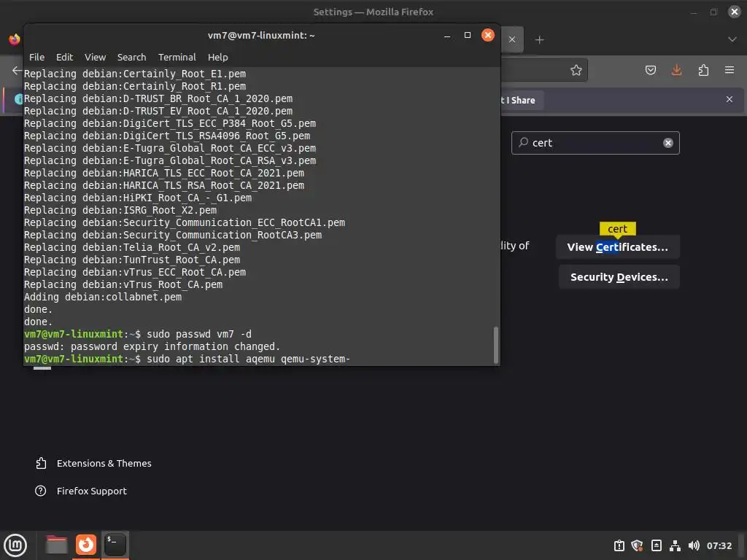Screen dimensions: 747x560
Task: Click the Firefox logo icon in tab strip
Action: point(15,39)
